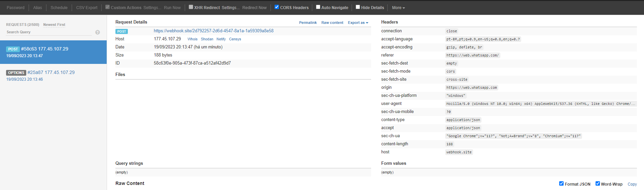Click the Netify lookup link
Image resolution: width=644 pixels, height=190 pixels.
pyautogui.click(x=221, y=39)
